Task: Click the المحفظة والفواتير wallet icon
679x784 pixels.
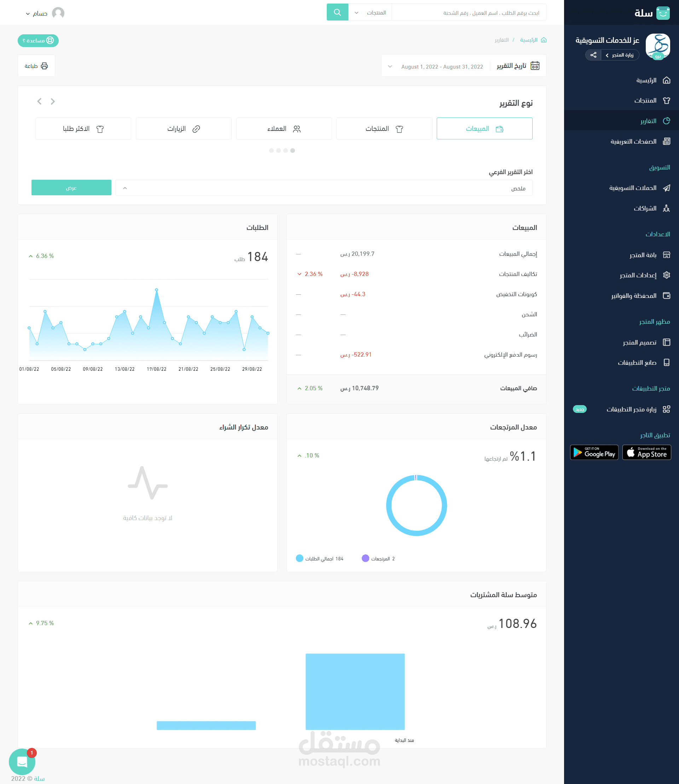Action: (x=667, y=296)
